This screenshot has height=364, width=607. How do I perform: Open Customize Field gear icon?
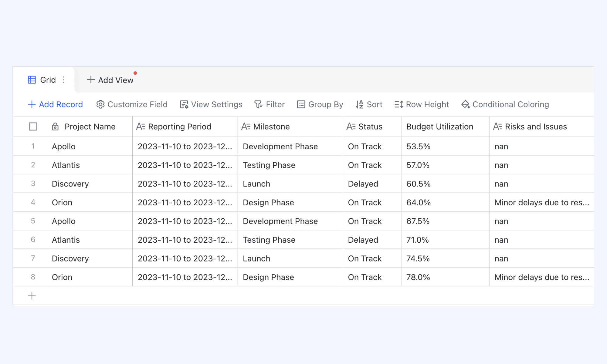pyautogui.click(x=100, y=104)
